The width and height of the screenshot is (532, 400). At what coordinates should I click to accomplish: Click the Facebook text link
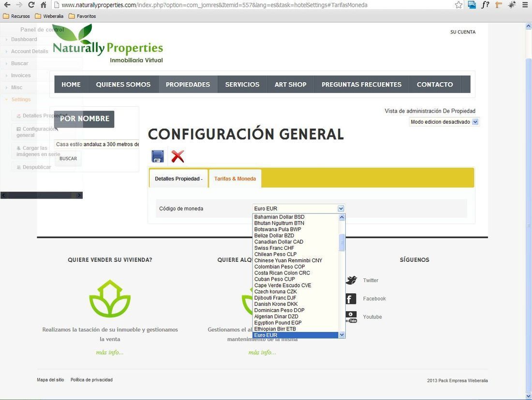pos(374,299)
